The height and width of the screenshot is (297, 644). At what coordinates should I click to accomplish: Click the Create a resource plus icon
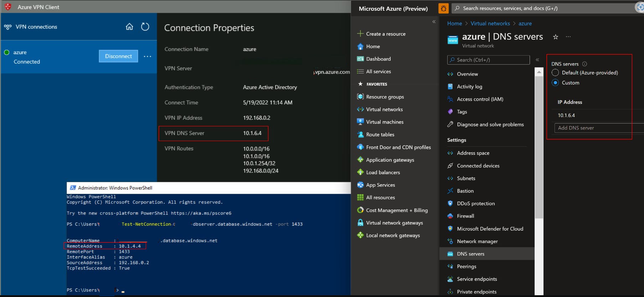click(x=360, y=34)
